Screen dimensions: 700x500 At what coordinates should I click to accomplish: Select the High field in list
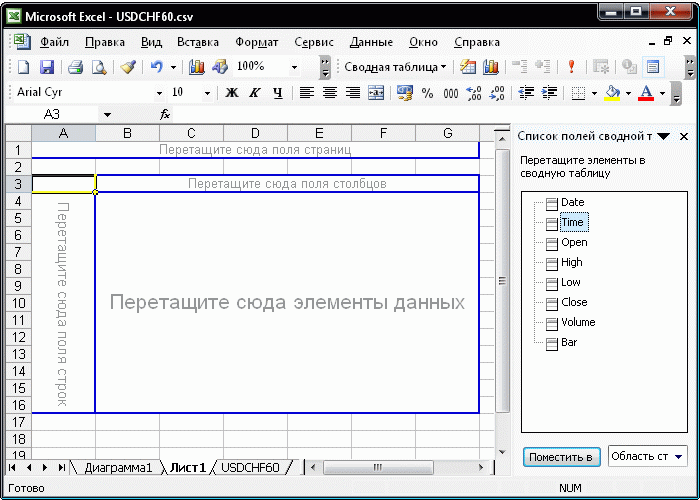[x=571, y=262]
